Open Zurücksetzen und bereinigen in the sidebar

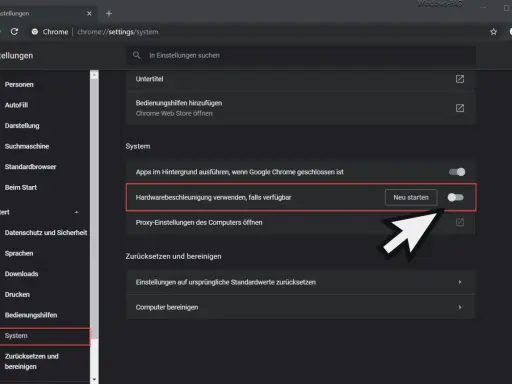[32, 361]
